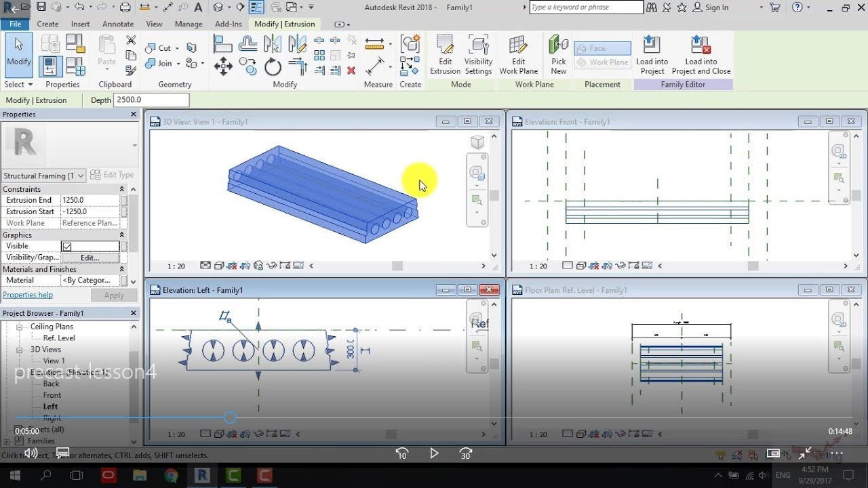This screenshot has width=868, height=488.
Task: Open View 1 under 3D Views
Action: [54, 361]
